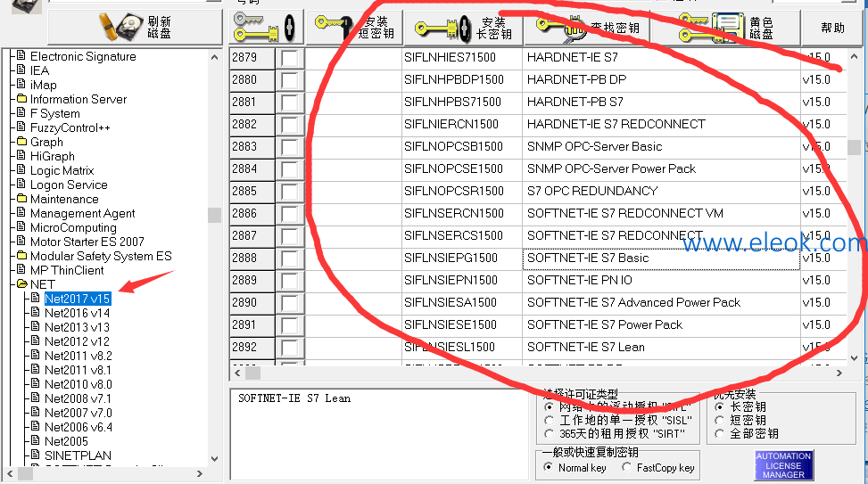868x484 pixels.
Task: Select Normal key copy option
Action: coord(548,467)
